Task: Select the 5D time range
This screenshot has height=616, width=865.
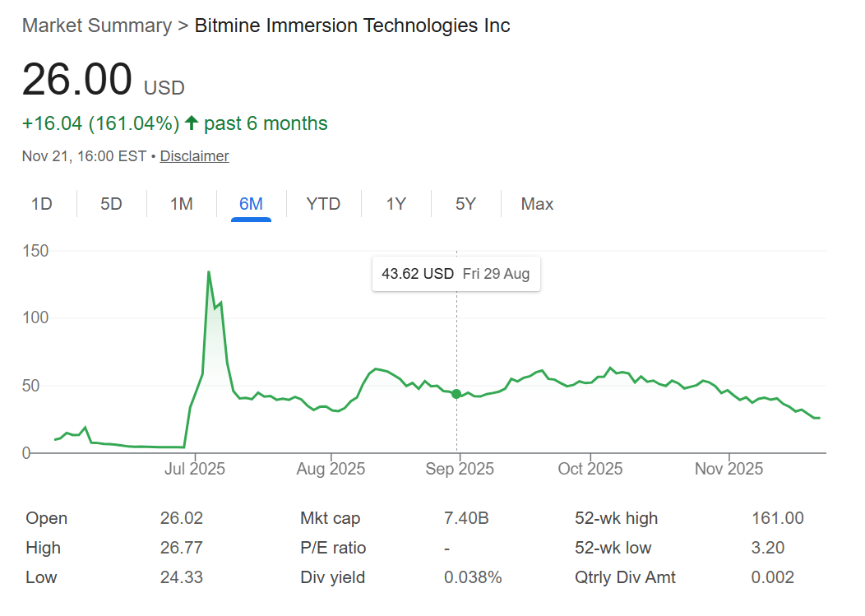Action: pyautogui.click(x=111, y=203)
